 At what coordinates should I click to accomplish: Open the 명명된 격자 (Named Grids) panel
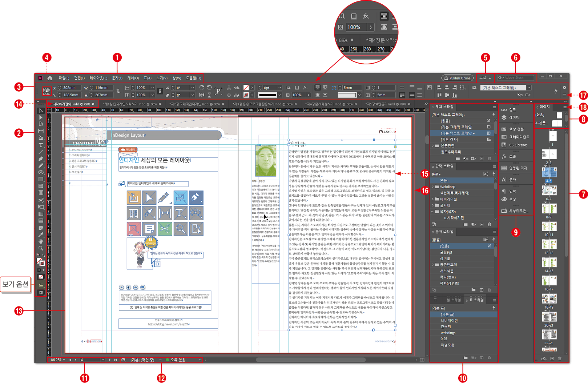pos(514,168)
